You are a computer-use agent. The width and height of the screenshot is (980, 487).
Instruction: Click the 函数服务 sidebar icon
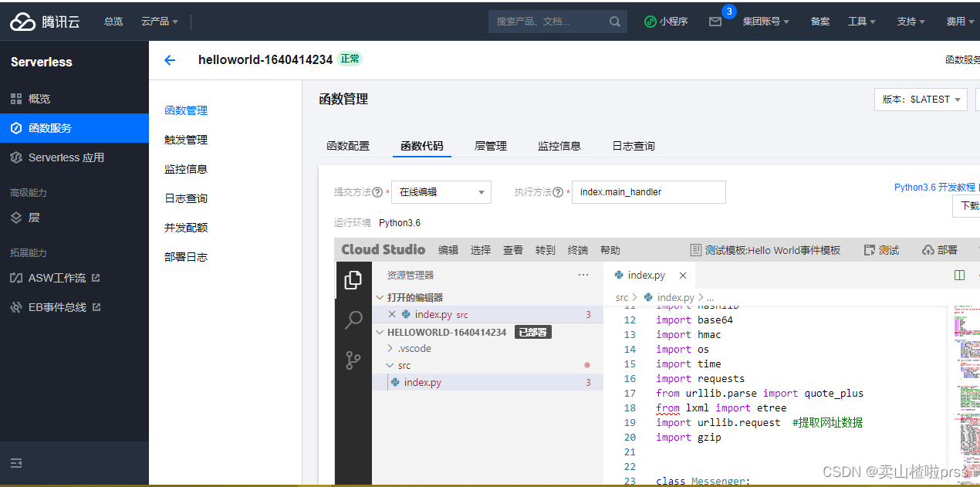tap(16, 128)
